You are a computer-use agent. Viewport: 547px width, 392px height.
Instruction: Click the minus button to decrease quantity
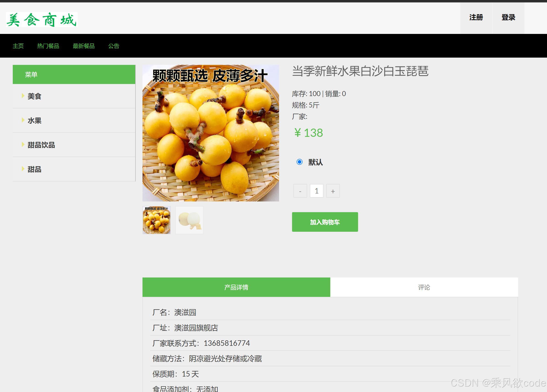point(300,191)
